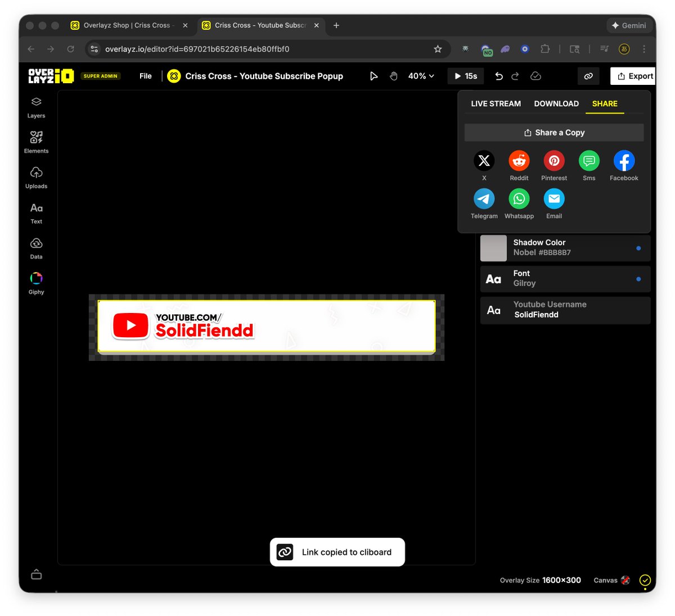
Task: Open the Chrome profile avatar
Action: (624, 49)
